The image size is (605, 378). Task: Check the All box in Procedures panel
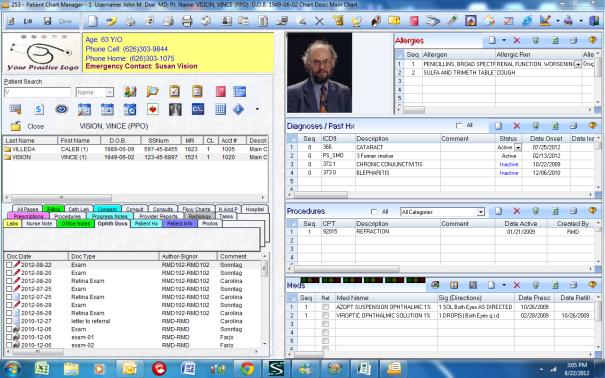[x=373, y=212]
